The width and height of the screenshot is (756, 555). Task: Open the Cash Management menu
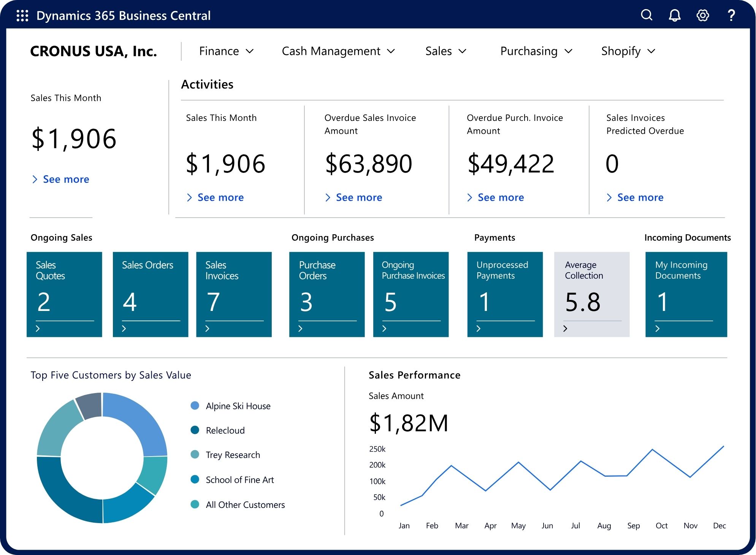click(338, 51)
